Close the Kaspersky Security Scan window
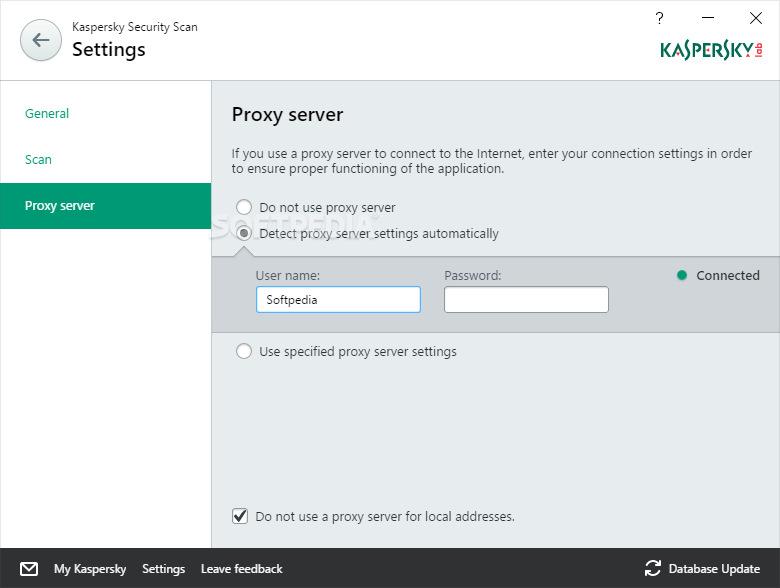The image size is (780, 588). tap(756, 18)
